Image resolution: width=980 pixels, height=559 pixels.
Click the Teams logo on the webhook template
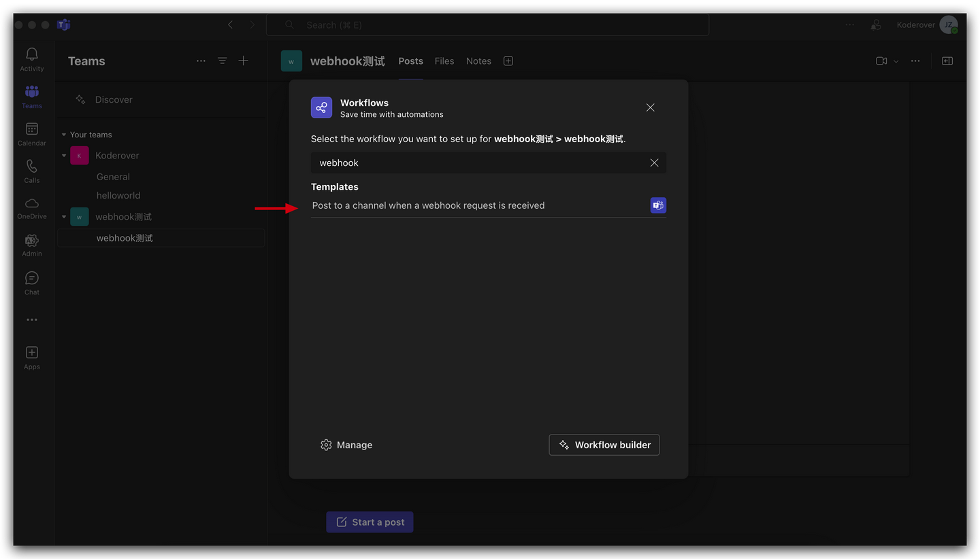657,205
